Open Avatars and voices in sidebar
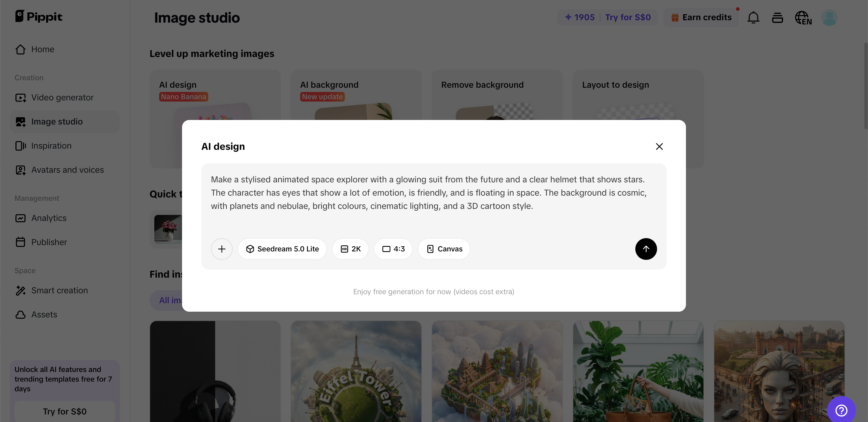Image resolution: width=868 pixels, height=422 pixels. pos(67,170)
